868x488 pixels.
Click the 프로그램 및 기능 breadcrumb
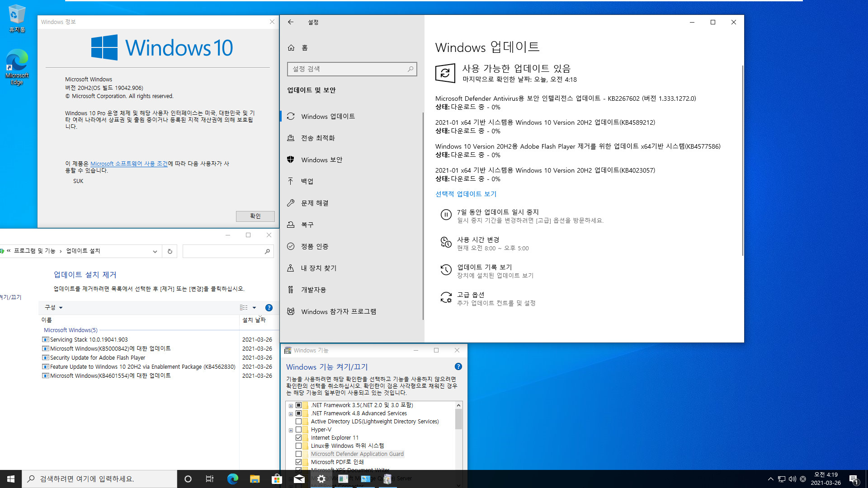pyautogui.click(x=34, y=251)
